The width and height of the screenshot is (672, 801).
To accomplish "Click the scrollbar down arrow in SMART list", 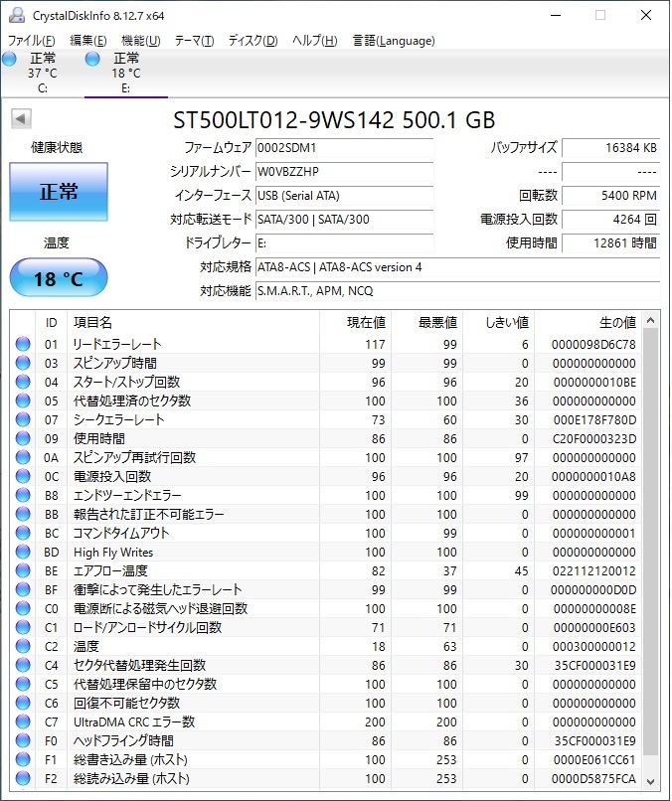I will click(x=650, y=781).
